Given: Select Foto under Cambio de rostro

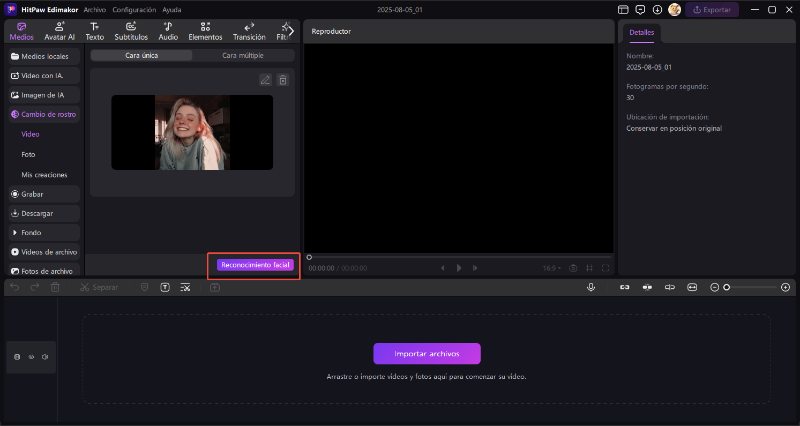Looking at the screenshot, I should coord(28,154).
